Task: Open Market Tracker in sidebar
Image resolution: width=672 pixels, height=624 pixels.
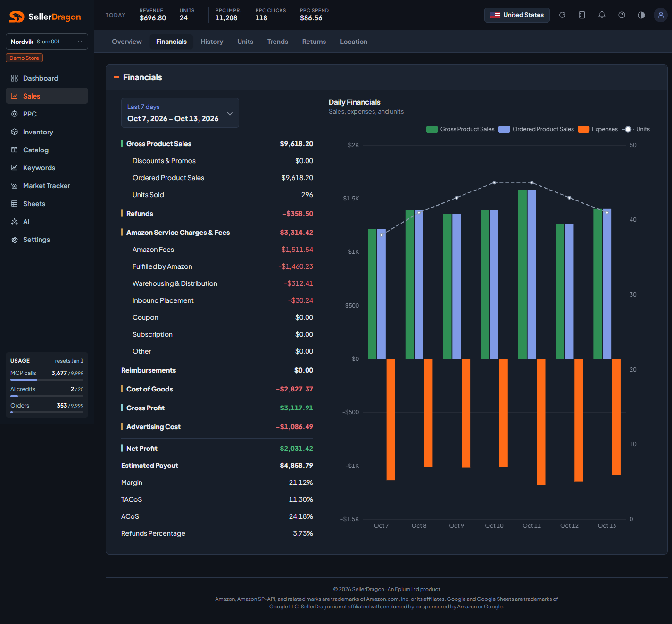Action: [x=47, y=186]
